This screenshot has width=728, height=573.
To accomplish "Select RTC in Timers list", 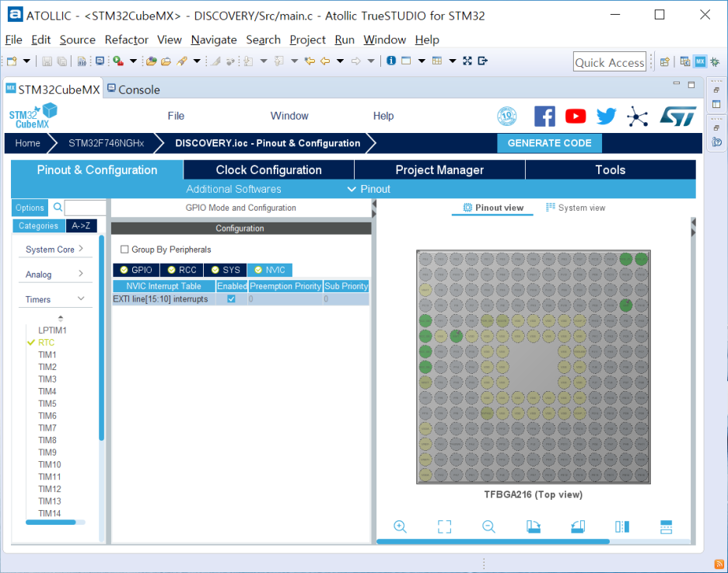I will coord(46,342).
